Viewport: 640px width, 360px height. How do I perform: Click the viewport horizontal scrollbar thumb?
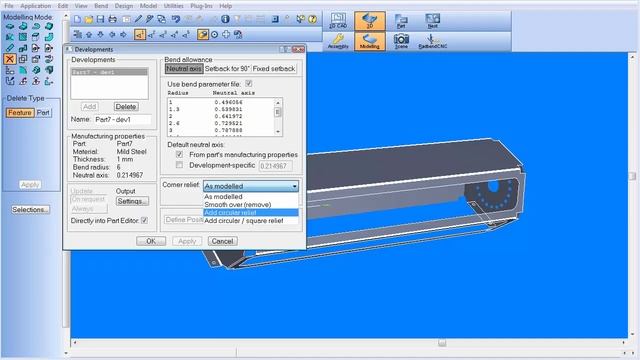pos(442,343)
